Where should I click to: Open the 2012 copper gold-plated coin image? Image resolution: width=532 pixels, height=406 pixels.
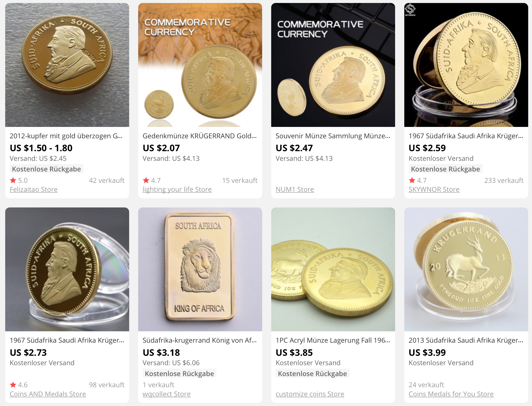[x=67, y=65]
